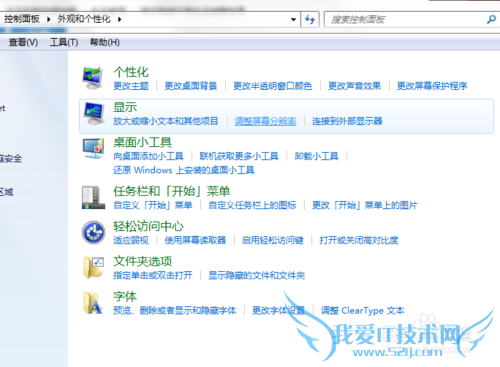The height and width of the screenshot is (367, 500).
Task: Click 自定义「开始」菜单 link
Action: click(153, 205)
